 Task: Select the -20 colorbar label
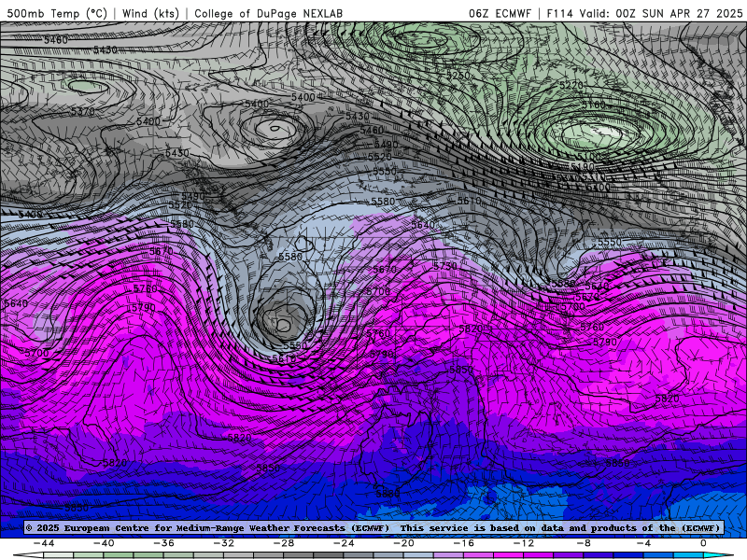[404, 543]
